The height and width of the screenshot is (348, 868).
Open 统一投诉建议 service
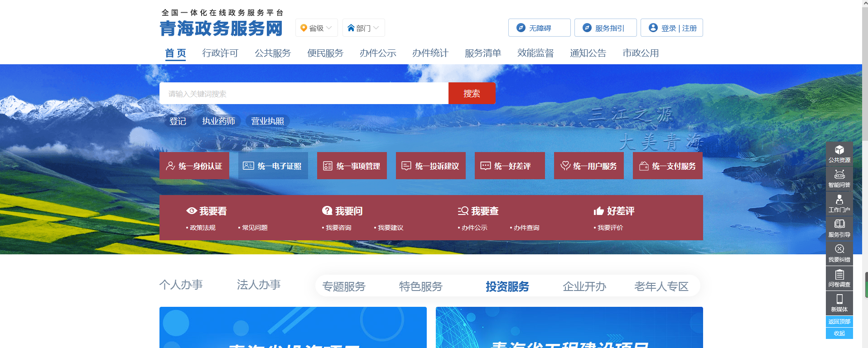coord(430,166)
